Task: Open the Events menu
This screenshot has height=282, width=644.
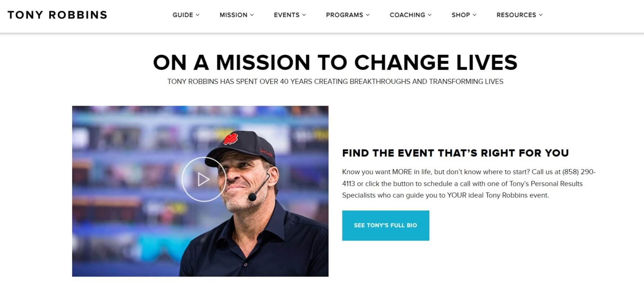Action: click(x=290, y=15)
